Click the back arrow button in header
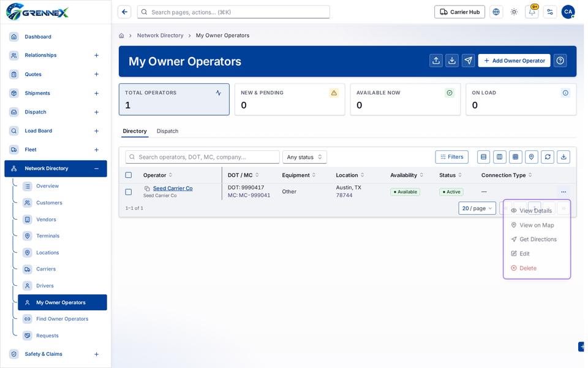The image size is (588, 368). (124, 12)
